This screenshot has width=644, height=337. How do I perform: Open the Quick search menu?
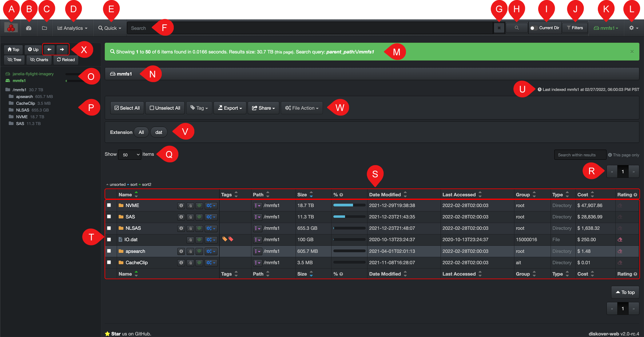point(110,28)
